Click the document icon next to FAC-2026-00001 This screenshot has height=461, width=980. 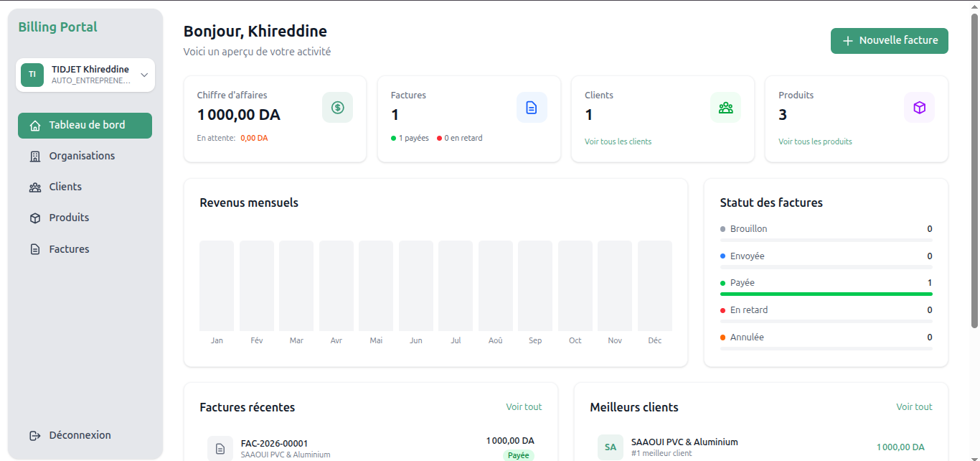click(x=220, y=448)
